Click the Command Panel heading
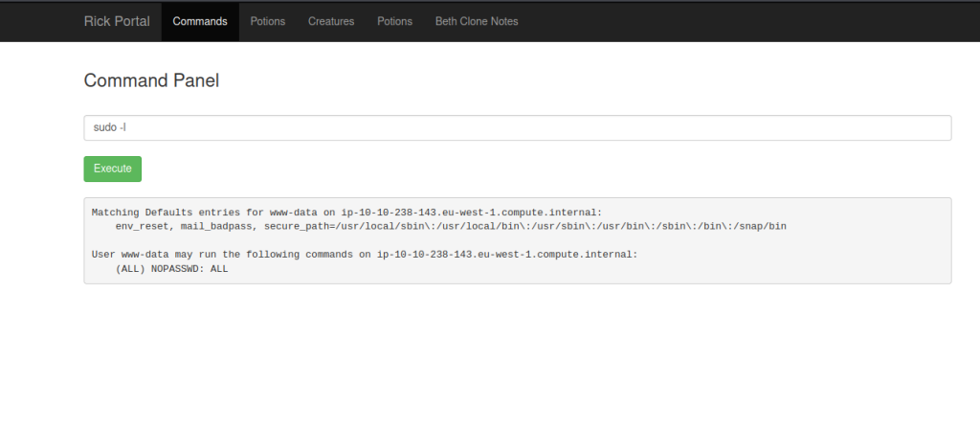 [x=151, y=80]
